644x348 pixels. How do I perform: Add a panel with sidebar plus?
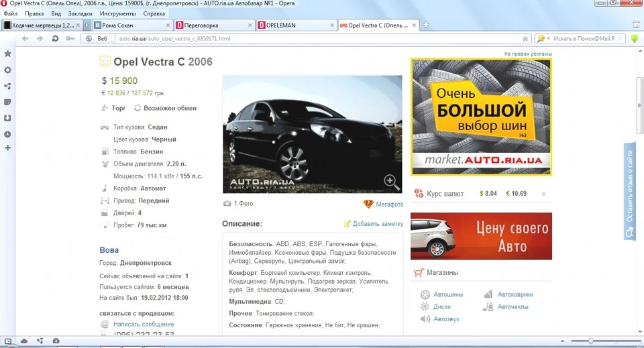point(7,148)
